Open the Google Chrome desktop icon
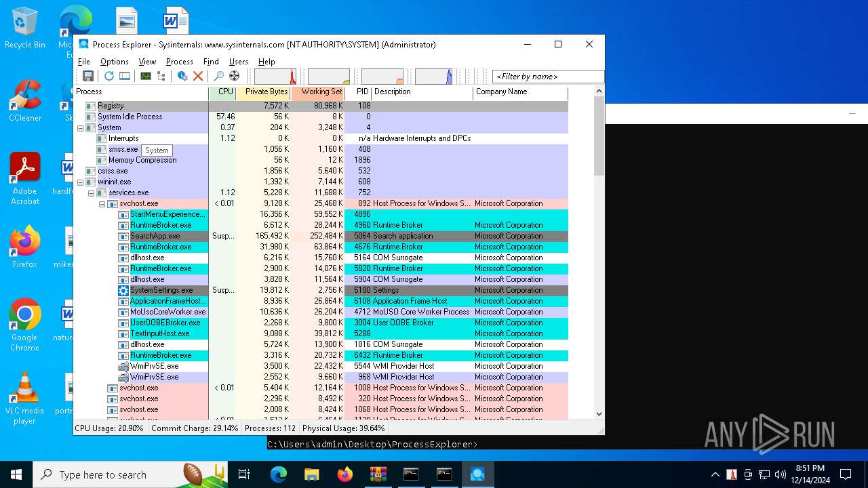The width and height of the screenshot is (868, 488). pos(24,325)
